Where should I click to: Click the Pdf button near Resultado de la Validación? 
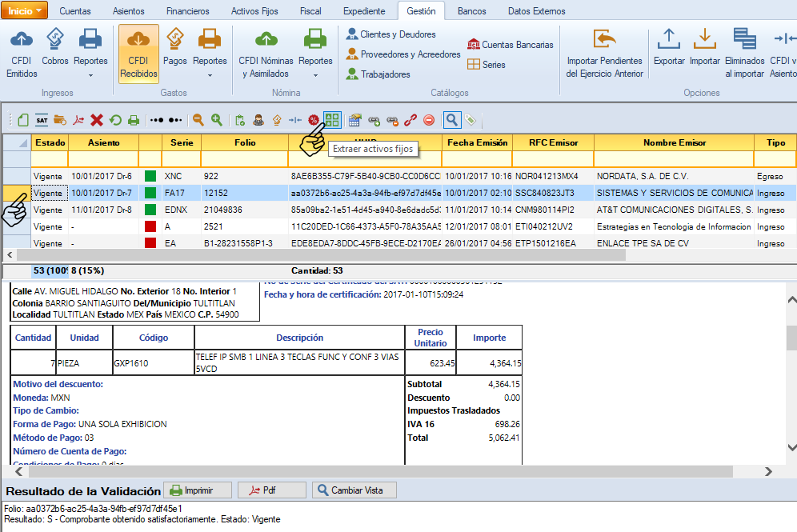[x=272, y=490]
